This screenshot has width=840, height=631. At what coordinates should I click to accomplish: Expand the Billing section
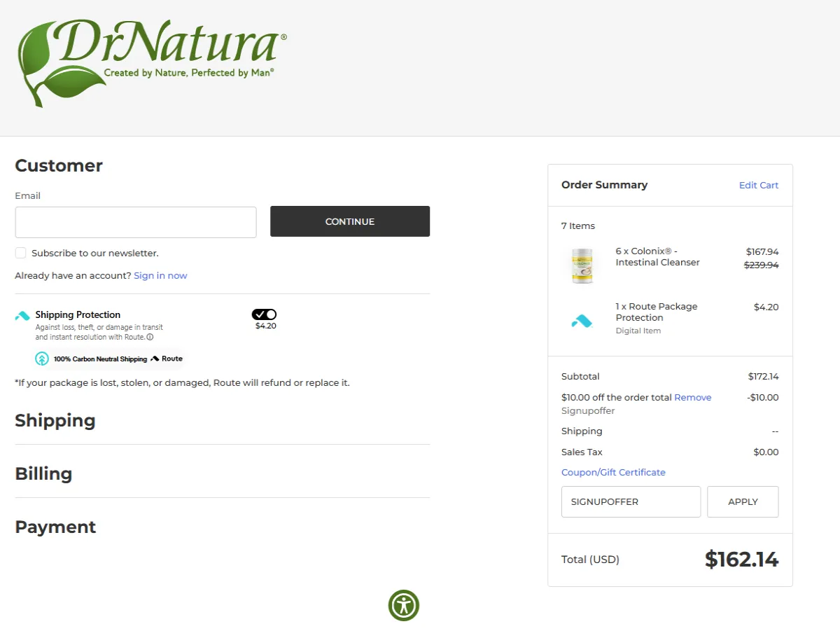pos(43,474)
